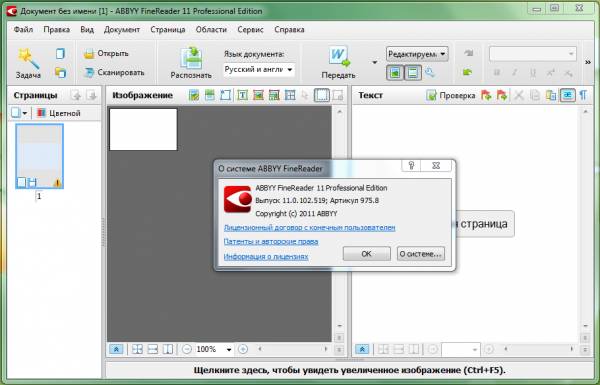Expand the Передать arrow menu
The image size is (600, 385).
coord(375,62)
